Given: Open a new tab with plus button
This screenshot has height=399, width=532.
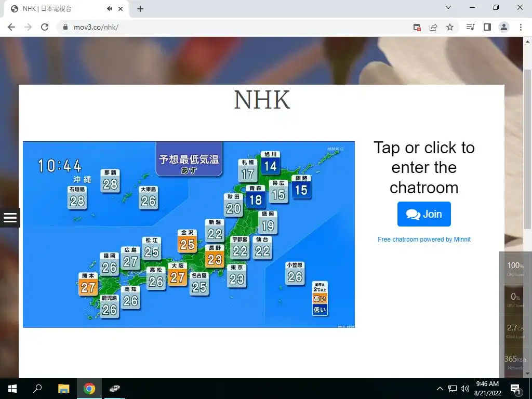Looking at the screenshot, I should click(140, 9).
